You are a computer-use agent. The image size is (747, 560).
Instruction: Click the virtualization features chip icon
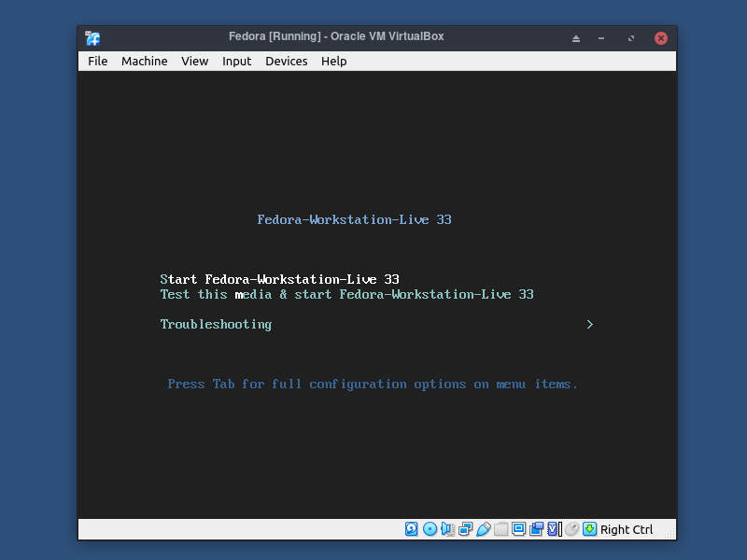(x=551, y=529)
